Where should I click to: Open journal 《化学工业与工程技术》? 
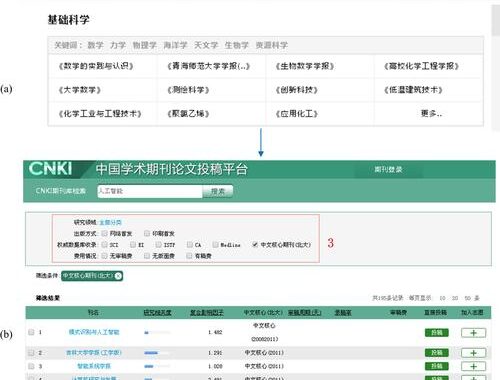tap(100, 114)
